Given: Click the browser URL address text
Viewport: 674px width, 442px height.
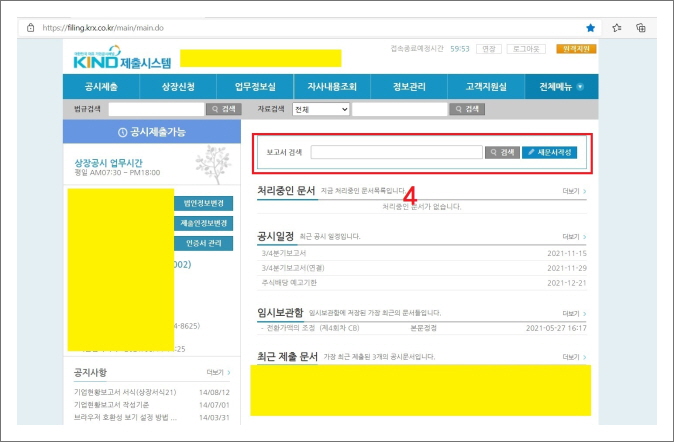Looking at the screenshot, I should [x=103, y=28].
